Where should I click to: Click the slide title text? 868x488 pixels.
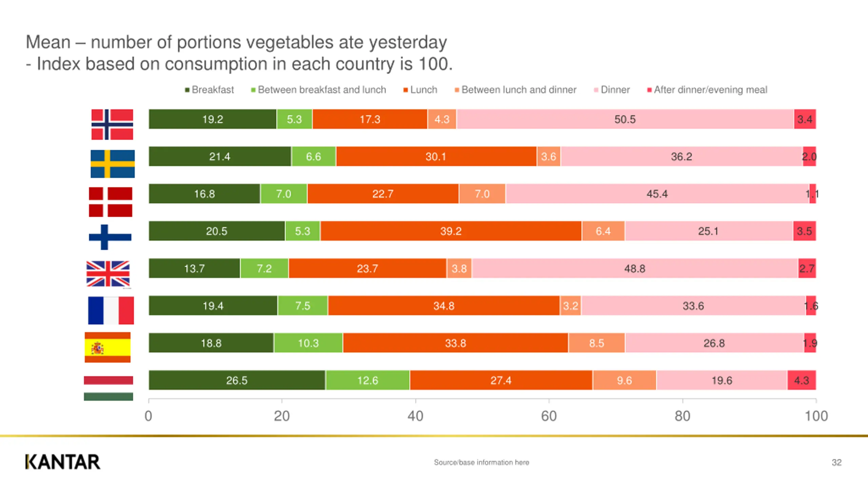[x=239, y=53]
